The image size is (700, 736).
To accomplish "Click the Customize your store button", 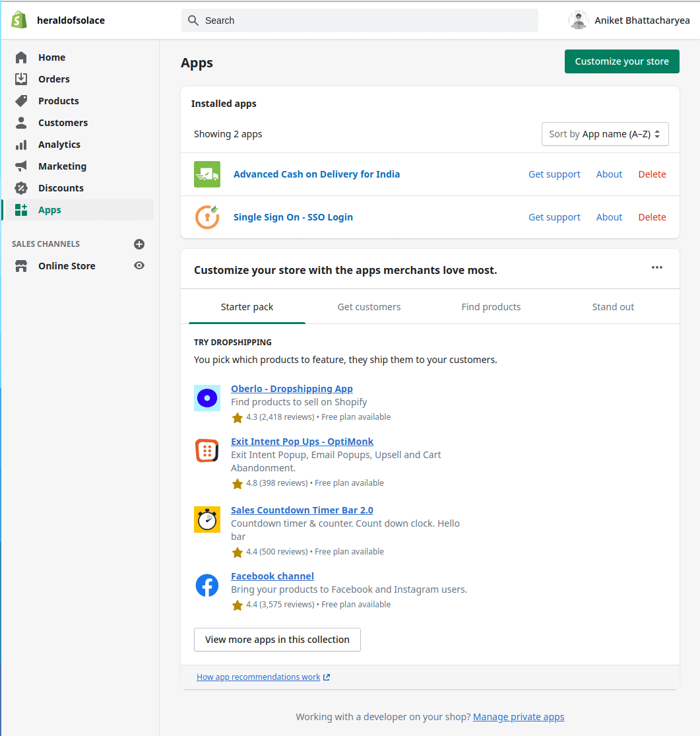I will (x=621, y=61).
